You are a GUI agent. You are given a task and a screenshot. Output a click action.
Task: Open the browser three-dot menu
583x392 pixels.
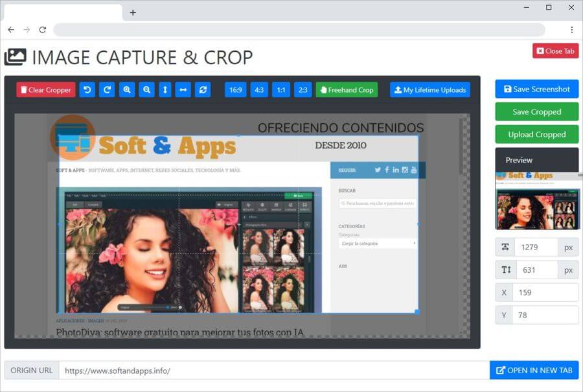(571, 30)
